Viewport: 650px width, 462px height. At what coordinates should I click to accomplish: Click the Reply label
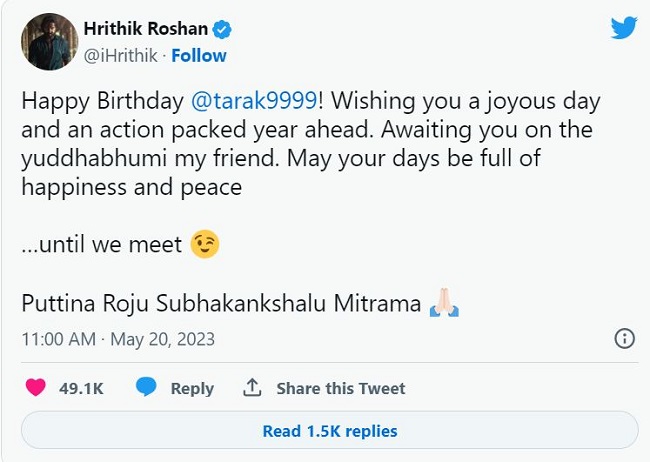coord(192,388)
